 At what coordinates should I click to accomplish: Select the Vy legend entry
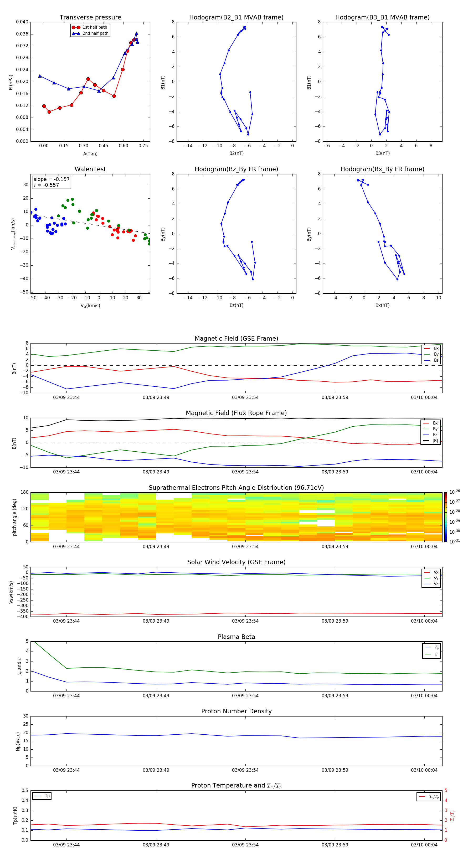tap(431, 578)
